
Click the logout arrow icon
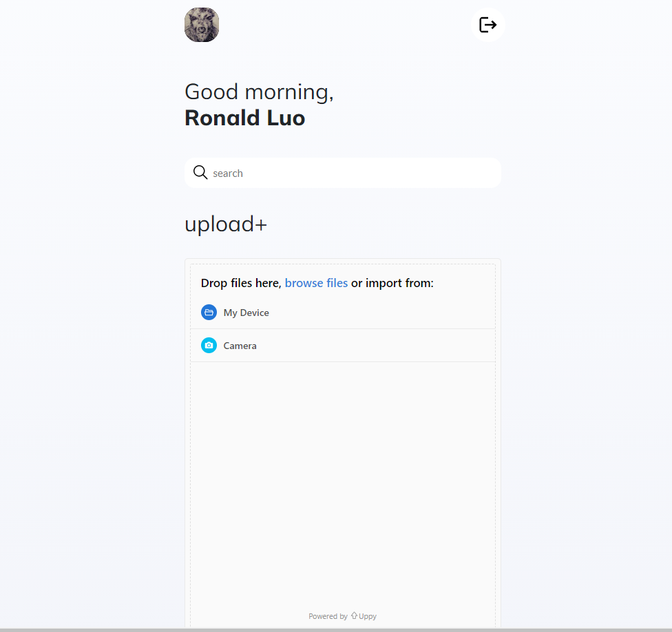tap(487, 25)
